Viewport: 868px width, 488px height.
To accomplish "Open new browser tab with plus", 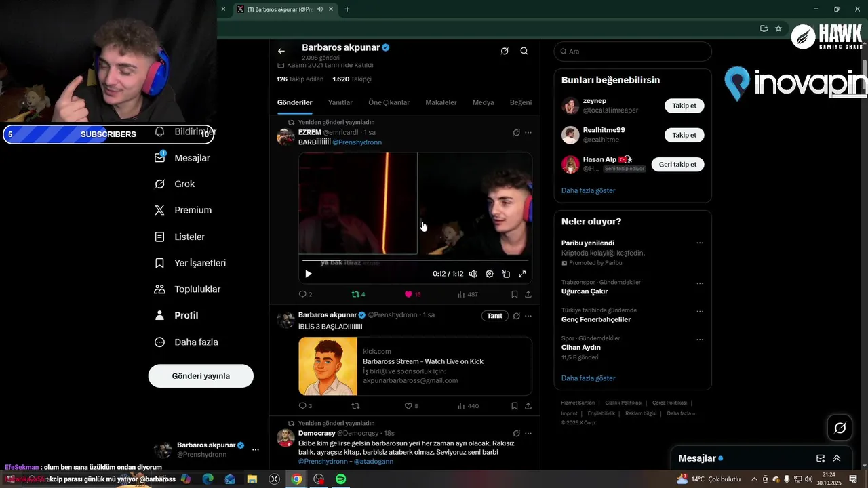I will coord(347,9).
